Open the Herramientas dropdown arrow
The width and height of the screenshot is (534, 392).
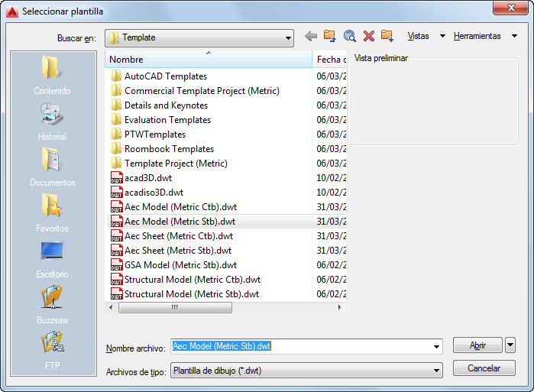514,36
